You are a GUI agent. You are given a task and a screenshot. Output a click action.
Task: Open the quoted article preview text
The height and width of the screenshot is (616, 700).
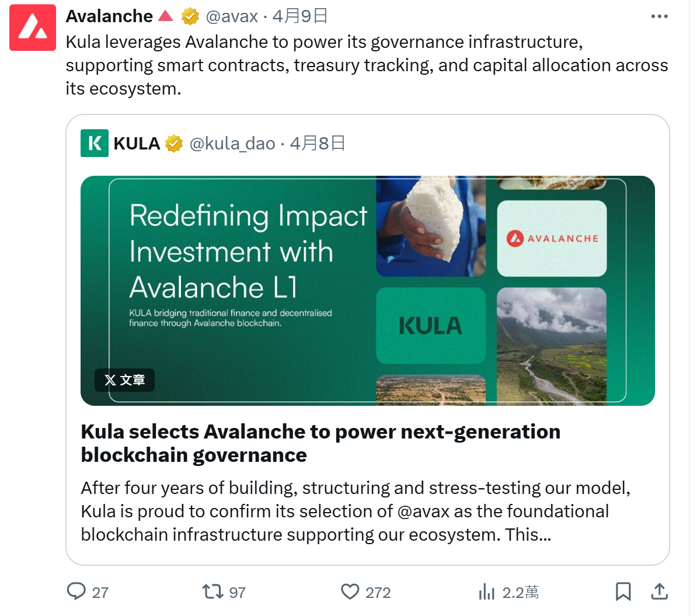pyautogui.click(x=356, y=511)
